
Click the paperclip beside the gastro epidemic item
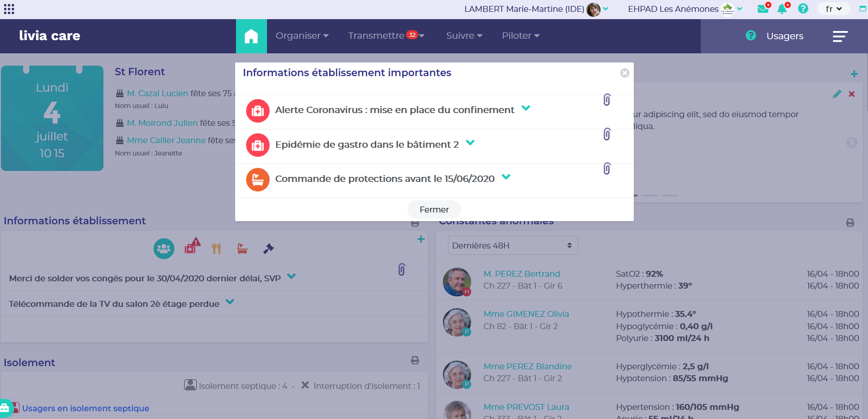click(x=606, y=134)
